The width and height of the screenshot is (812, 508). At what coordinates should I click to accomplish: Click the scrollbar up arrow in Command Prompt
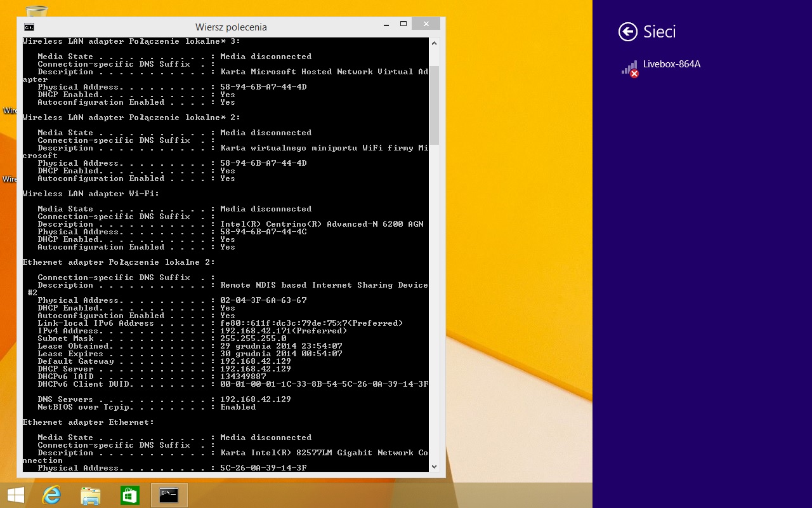[434, 44]
